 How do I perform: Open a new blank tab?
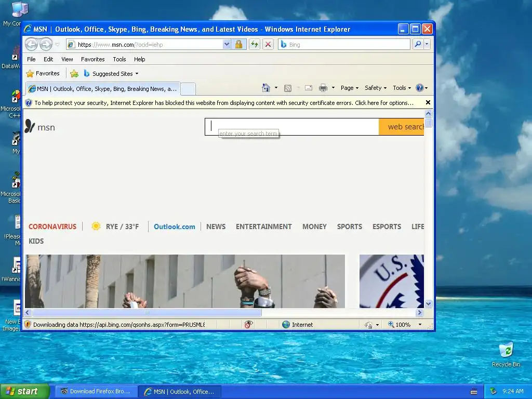[188, 89]
